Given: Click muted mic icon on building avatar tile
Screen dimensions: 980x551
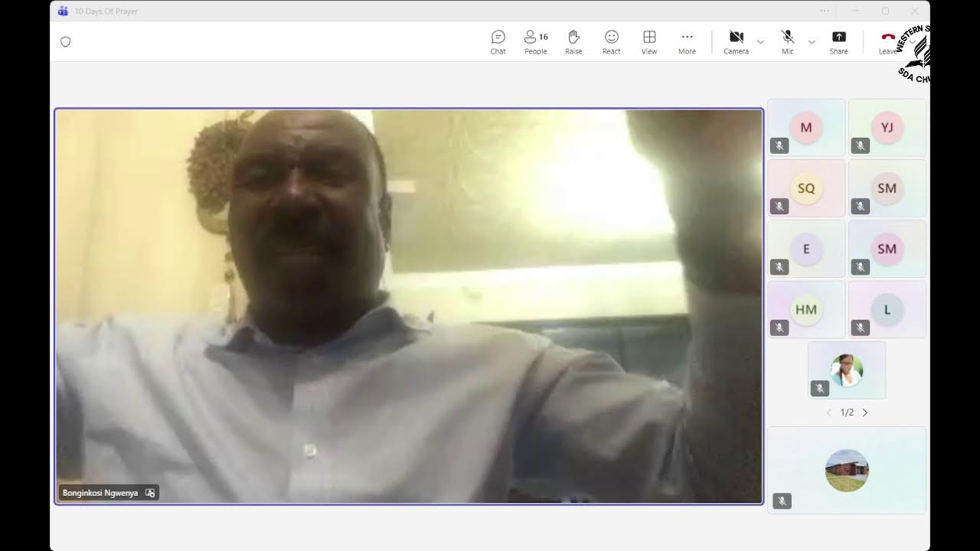Looking at the screenshot, I should (782, 500).
